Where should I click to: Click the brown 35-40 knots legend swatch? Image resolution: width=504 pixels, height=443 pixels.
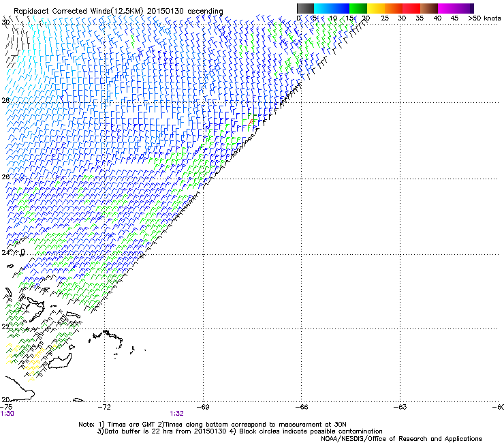coord(429,8)
